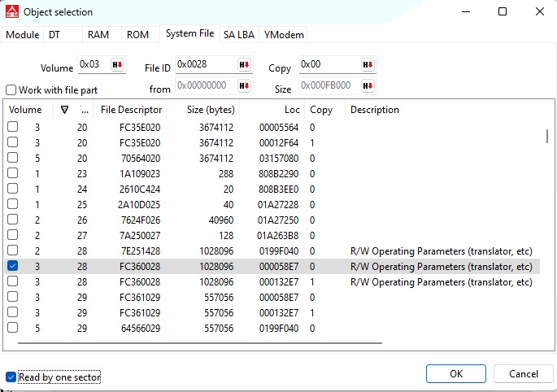Check the row with descriptor 1A109023
Screen dimensions: 557x392
[13, 173]
